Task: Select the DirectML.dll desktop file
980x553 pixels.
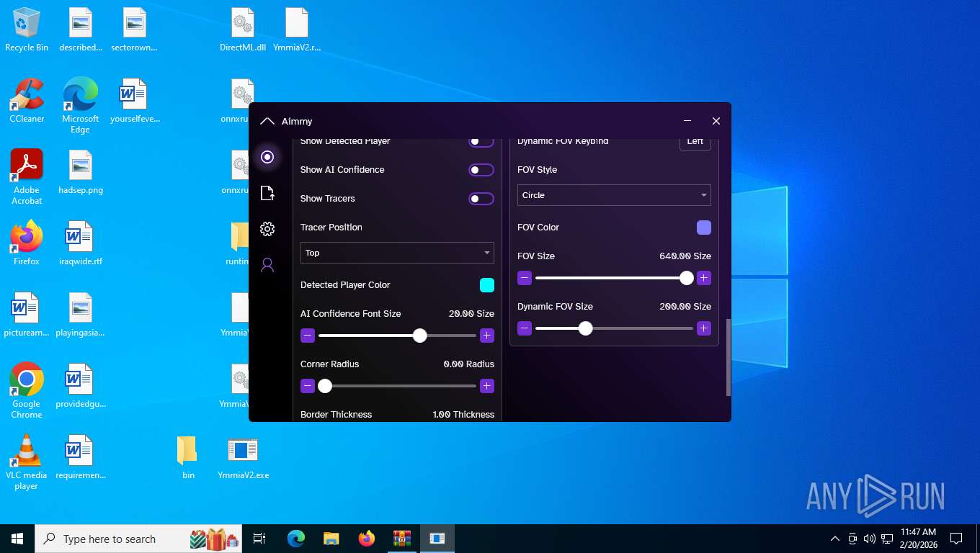Action: 243,30
